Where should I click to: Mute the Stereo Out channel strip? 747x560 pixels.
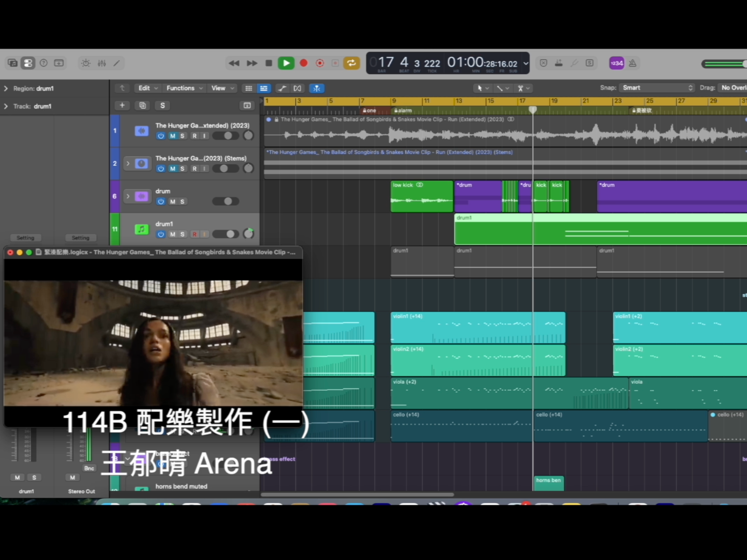pyautogui.click(x=73, y=478)
